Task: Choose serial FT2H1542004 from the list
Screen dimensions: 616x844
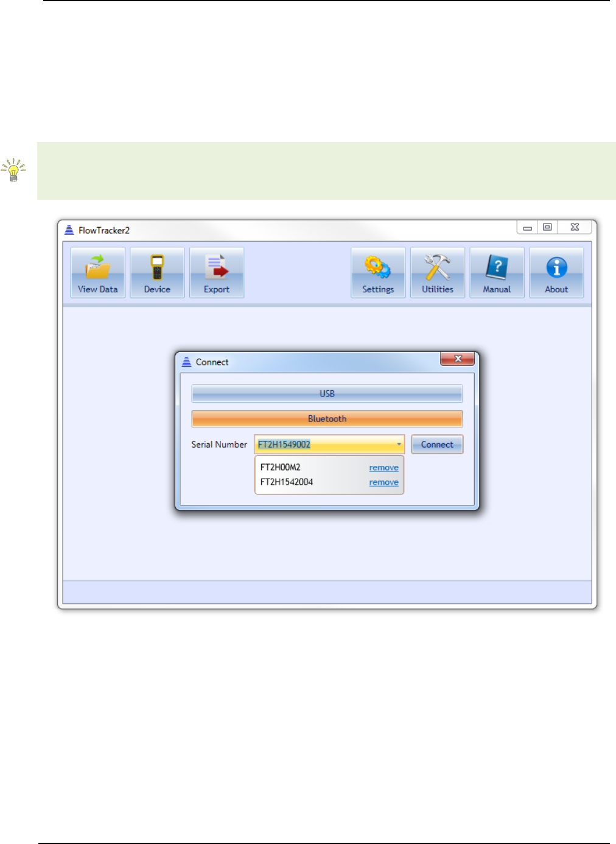Action: tap(287, 482)
